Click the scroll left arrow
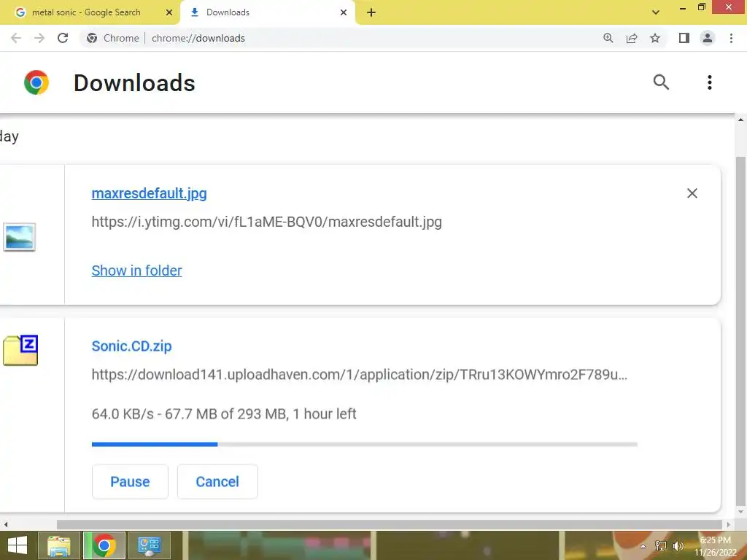The width and height of the screenshot is (747, 560). (x=5, y=524)
